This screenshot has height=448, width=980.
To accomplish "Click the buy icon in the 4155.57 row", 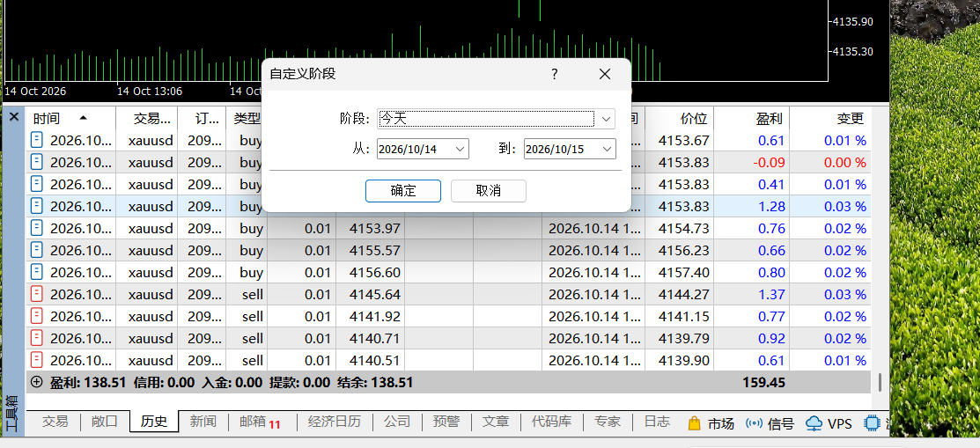I will 37,251.
